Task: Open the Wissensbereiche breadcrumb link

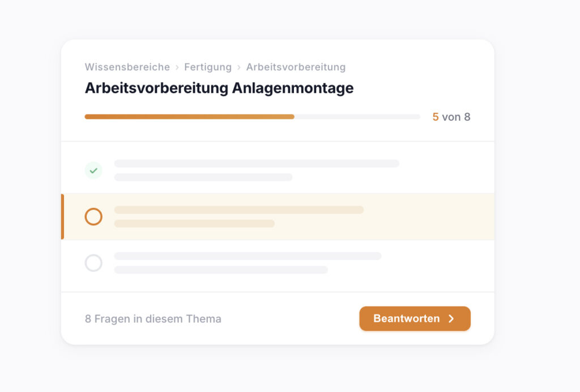Action: pyautogui.click(x=127, y=67)
